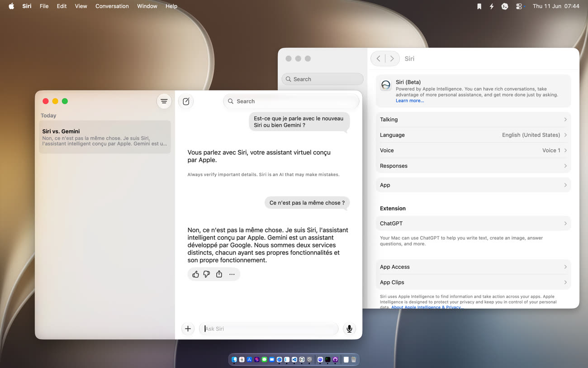588x368 pixels.
Task: Give a thumbs down to Siri's reply
Action: (x=207, y=274)
